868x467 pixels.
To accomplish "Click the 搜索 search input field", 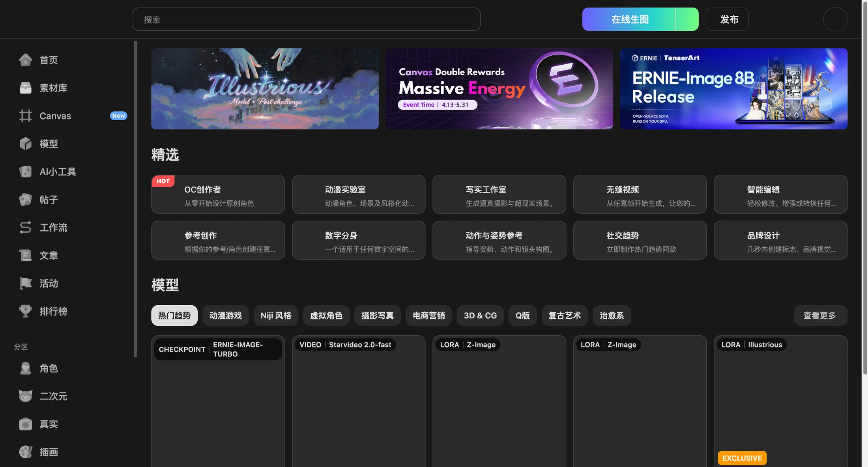I will point(306,19).
